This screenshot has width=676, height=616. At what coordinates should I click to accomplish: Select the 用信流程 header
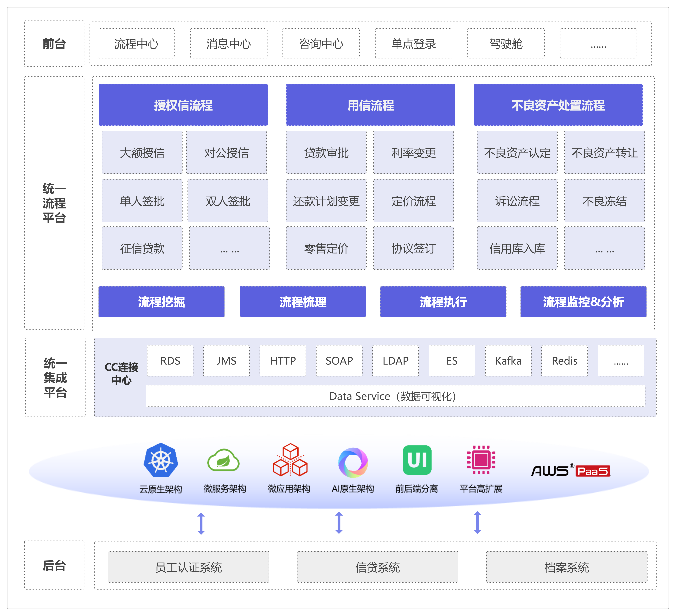tap(371, 105)
